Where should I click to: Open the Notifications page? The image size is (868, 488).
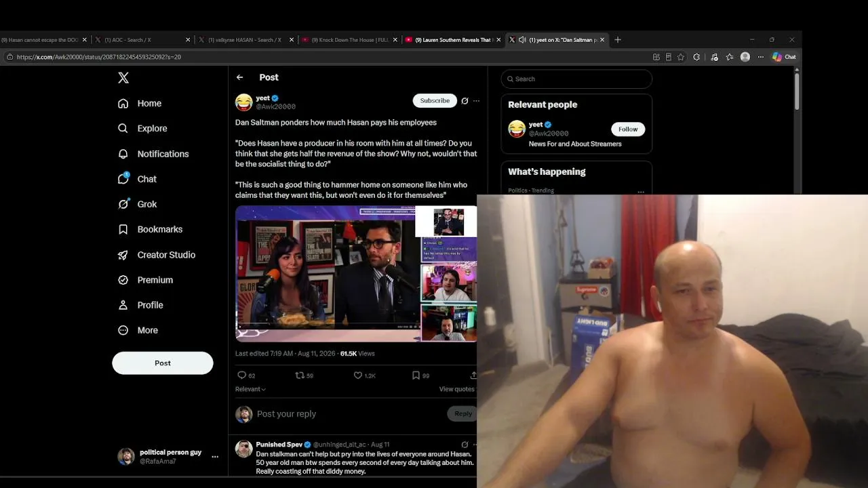point(153,154)
